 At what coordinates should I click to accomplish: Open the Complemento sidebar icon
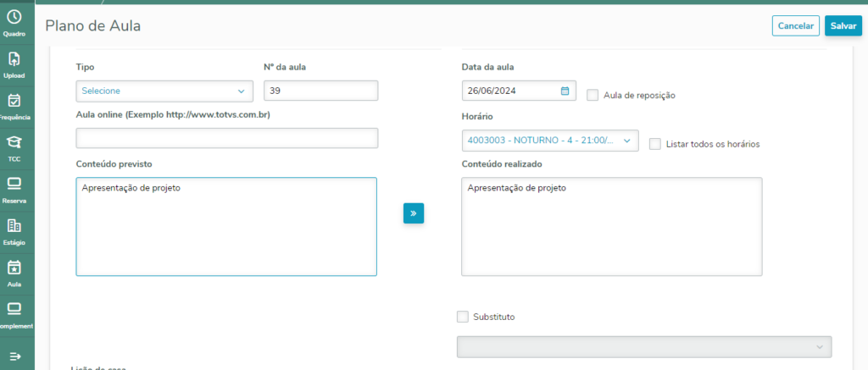point(14,312)
